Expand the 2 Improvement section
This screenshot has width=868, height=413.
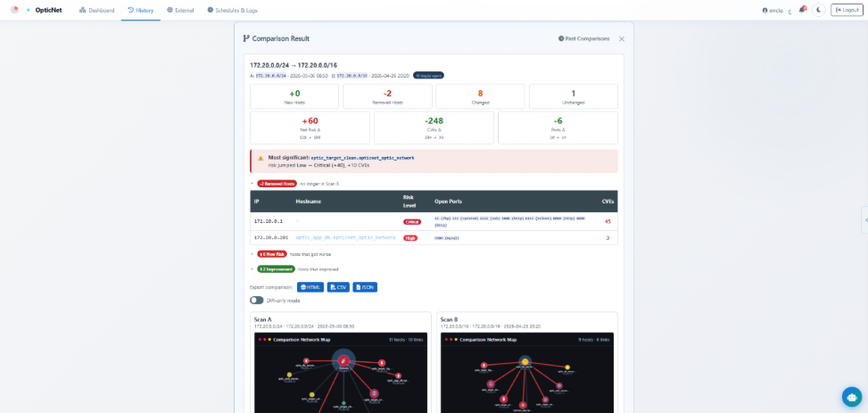coord(276,269)
